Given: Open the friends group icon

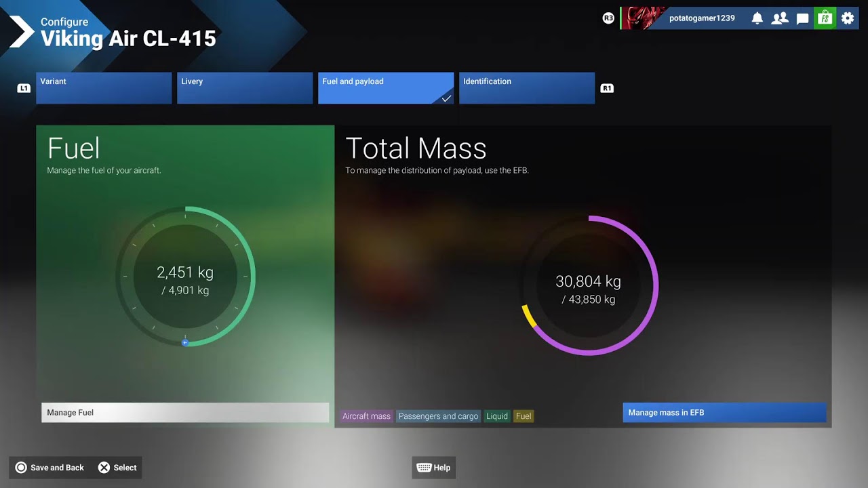Looking at the screenshot, I should pyautogui.click(x=780, y=18).
